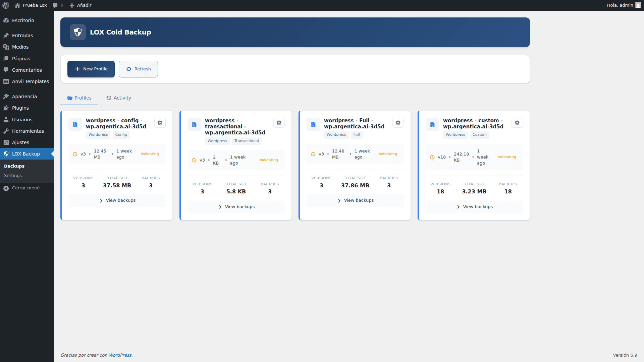
Task: Open pending comments from the admin bar bubble
Action: (x=58, y=5)
